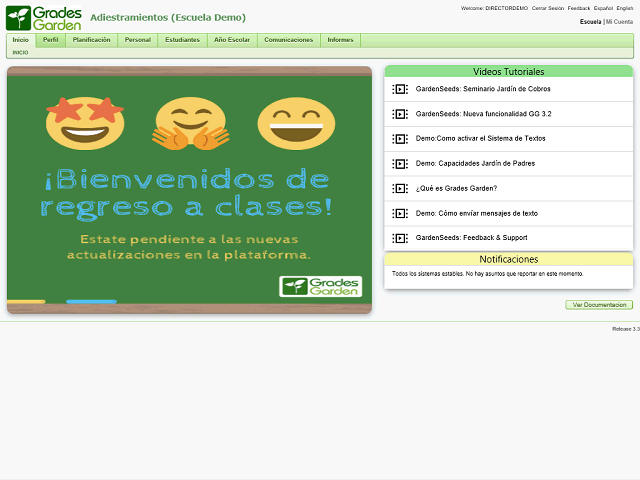Open the Año Escolar menu
This screenshot has height=480, width=640.
232,40
